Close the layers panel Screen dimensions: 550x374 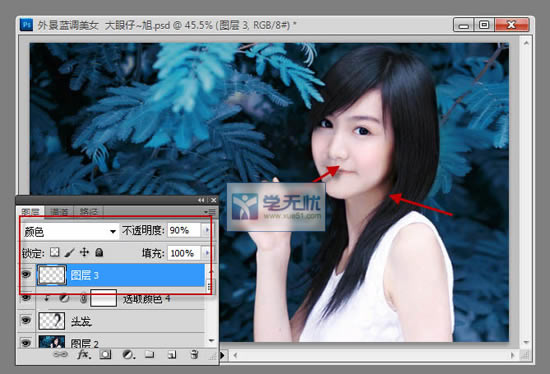pos(213,200)
